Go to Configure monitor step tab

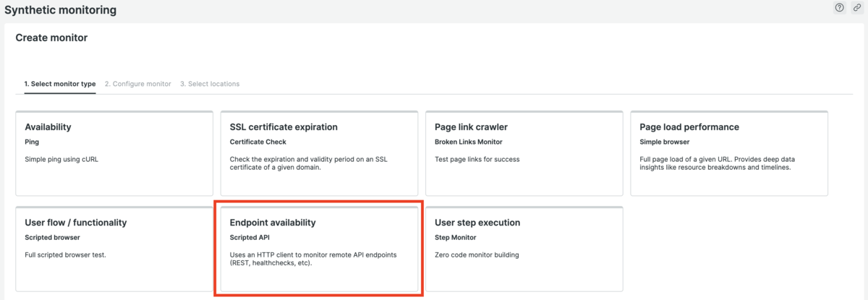pyautogui.click(x=137, y=84)
